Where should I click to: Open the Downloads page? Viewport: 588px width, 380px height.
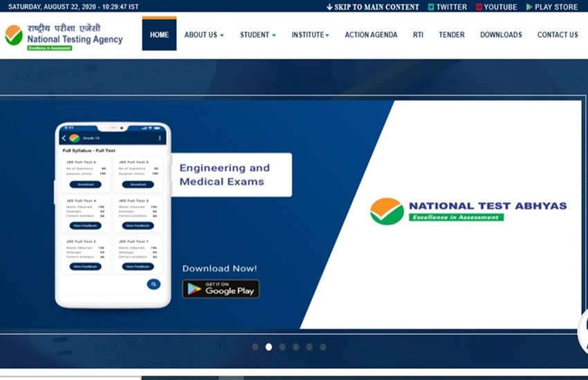pos(501,35)
